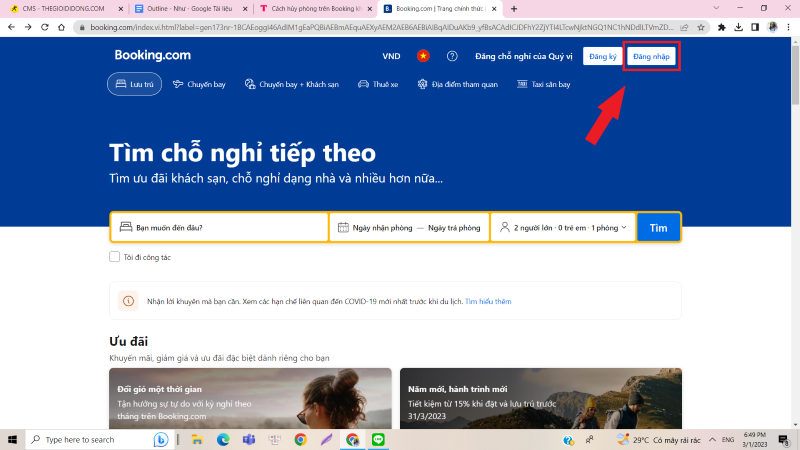The width and height of the screenshot is (800, 450).
Task: Click the Booking.com logo
Action: click(153, 55)
